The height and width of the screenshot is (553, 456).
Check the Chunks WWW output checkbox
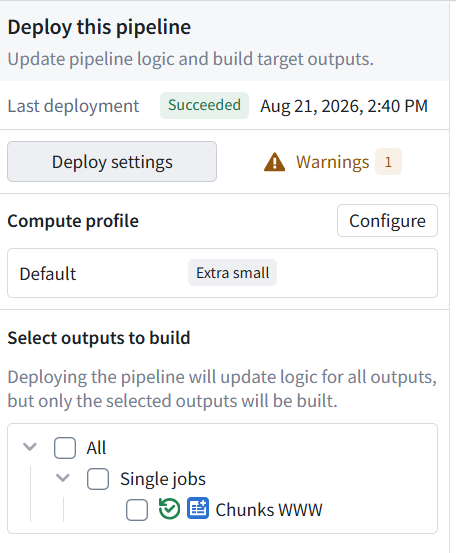(x=137, y=510)
